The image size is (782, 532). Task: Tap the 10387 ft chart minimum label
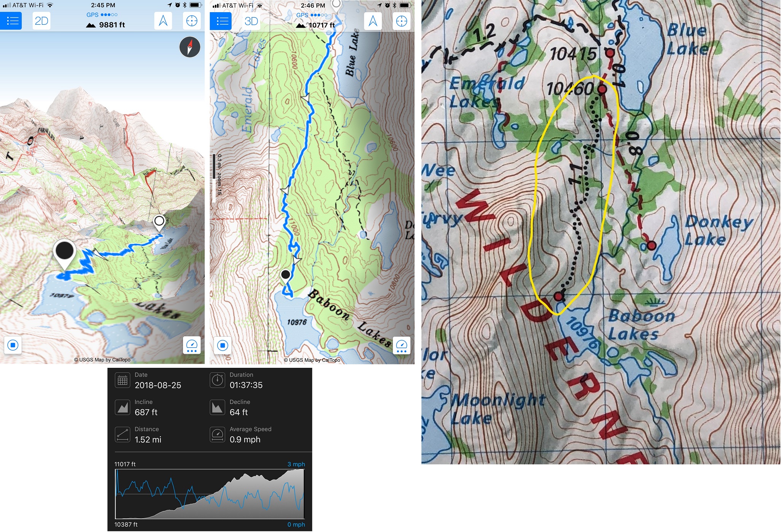126,525
